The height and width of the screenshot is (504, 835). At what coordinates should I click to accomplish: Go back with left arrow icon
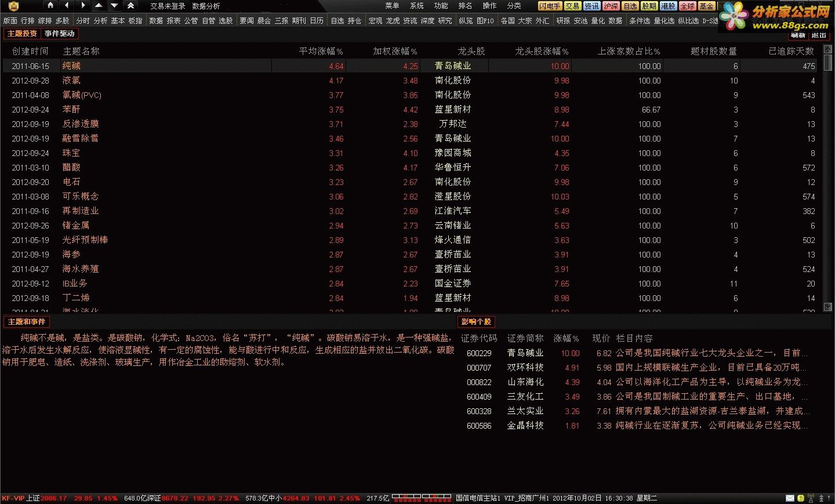(x=67, y=5)
